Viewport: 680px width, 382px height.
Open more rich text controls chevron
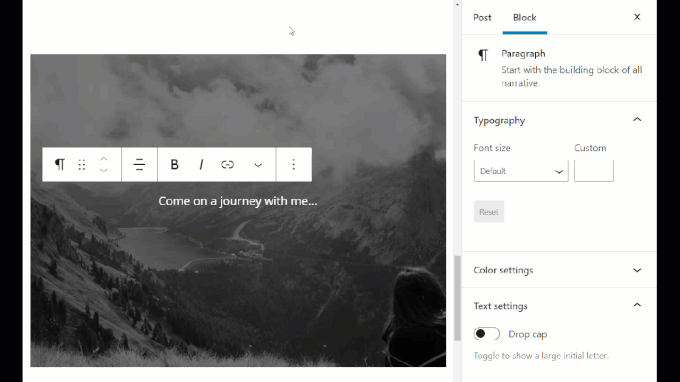(x=258, y=165)
